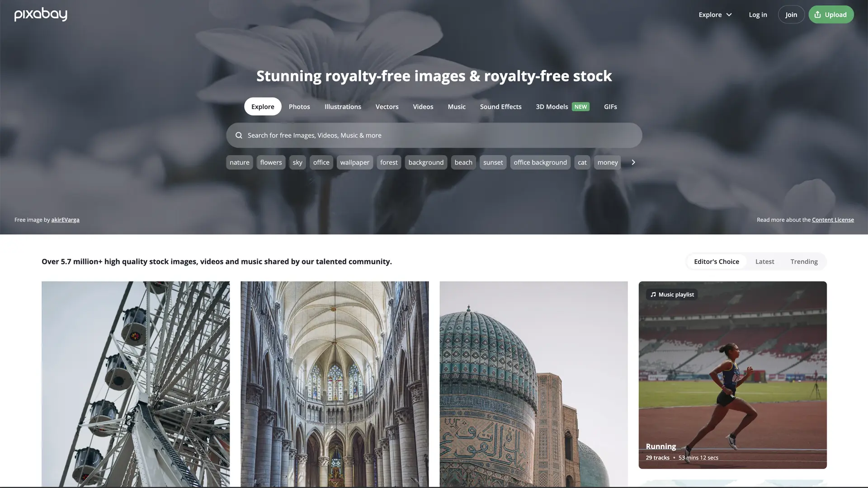Show more tags with right chevron
The width and height of the screenshot is (868, 488).
pyautogui.click(x=633, y=162)
